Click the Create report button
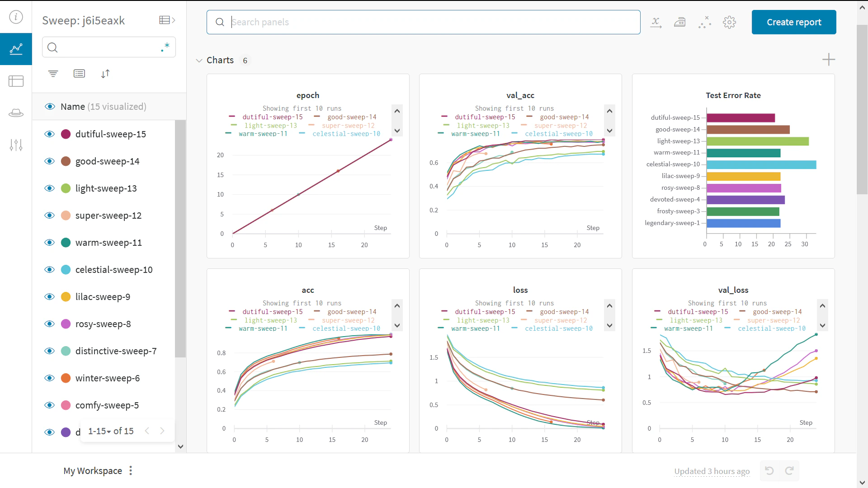The width and height of the screenshot is (868, 488). coord(794,22)
